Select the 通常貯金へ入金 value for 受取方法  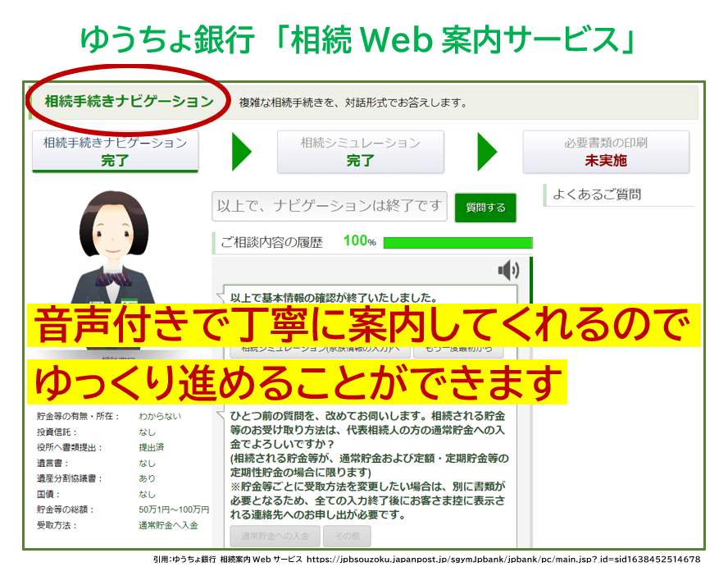[168, 525]
